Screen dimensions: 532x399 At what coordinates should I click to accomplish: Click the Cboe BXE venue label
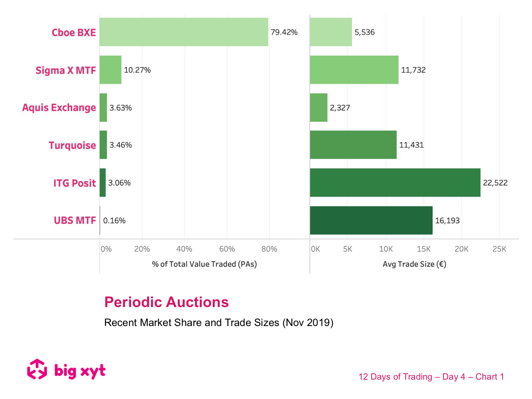coord(74,32)
